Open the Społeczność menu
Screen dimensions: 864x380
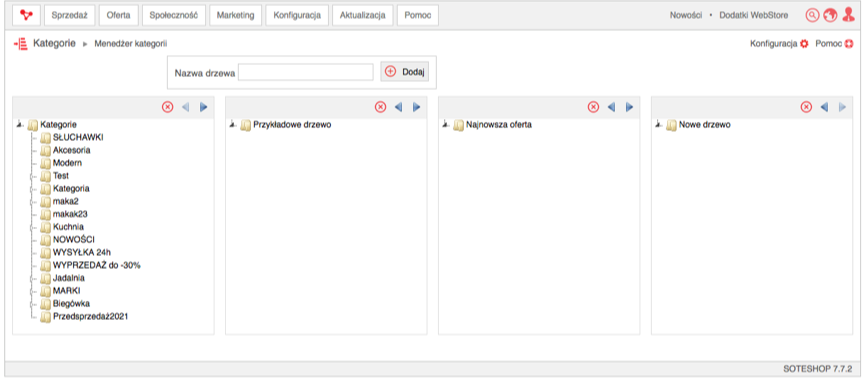174,15
